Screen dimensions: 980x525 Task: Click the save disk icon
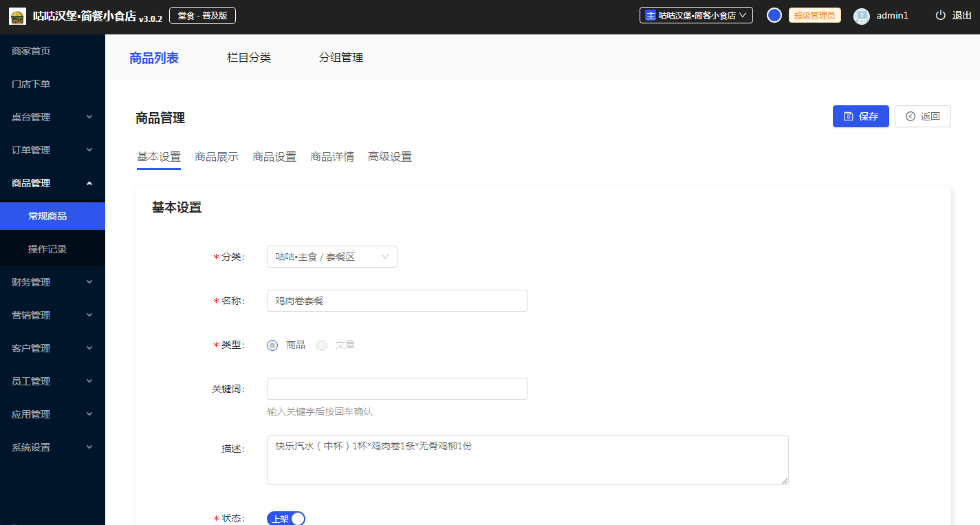click(x=849, y=116)
